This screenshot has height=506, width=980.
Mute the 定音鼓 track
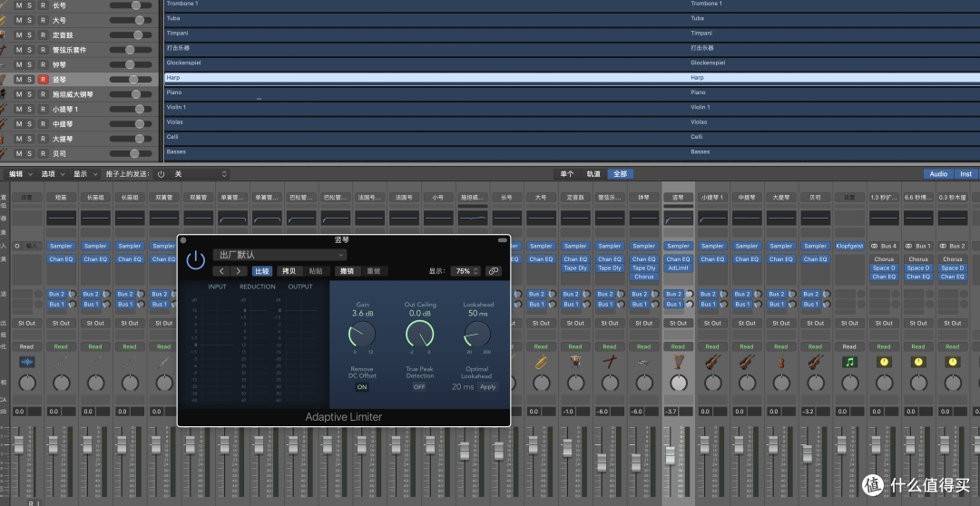[19, 35]
